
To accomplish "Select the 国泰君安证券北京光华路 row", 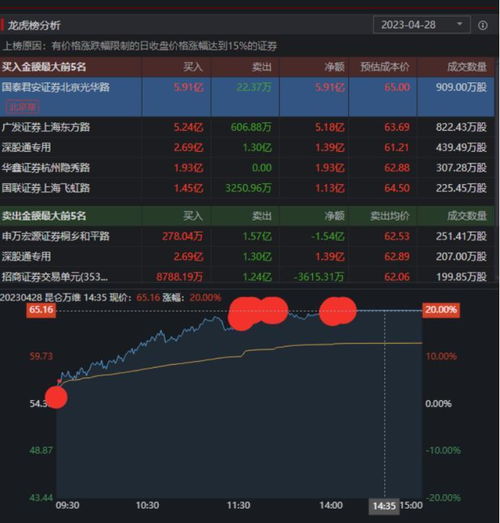I will [247, 97].
